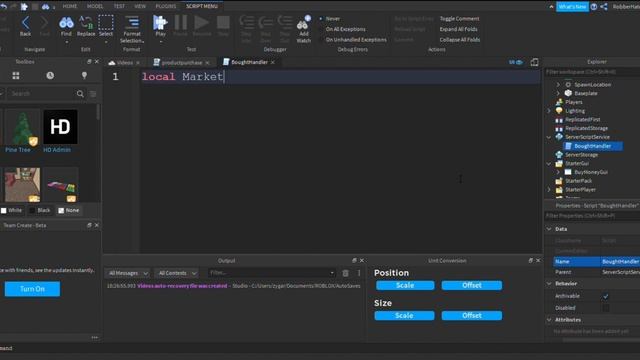Select the HD Admin toolbox thumbnail

coord(60,127)
